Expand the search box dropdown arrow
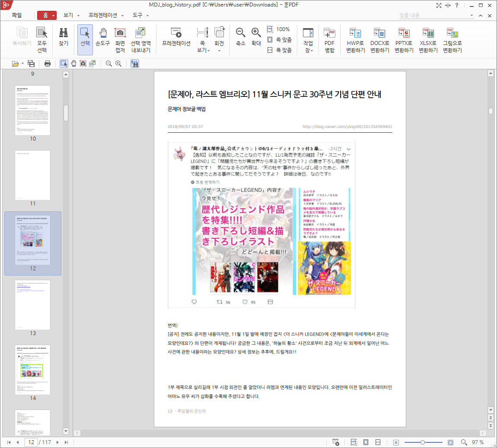The height and width of the screenshot is (448, 497). point(472,15)
